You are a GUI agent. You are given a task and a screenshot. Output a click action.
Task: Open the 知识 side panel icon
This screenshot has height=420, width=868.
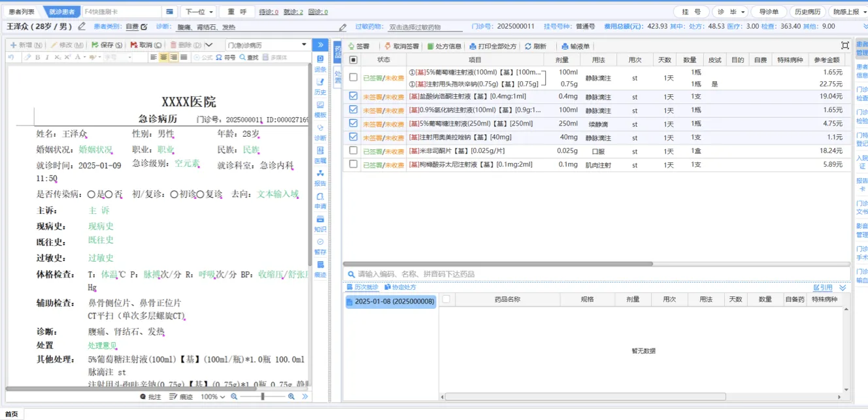[320, 223]
